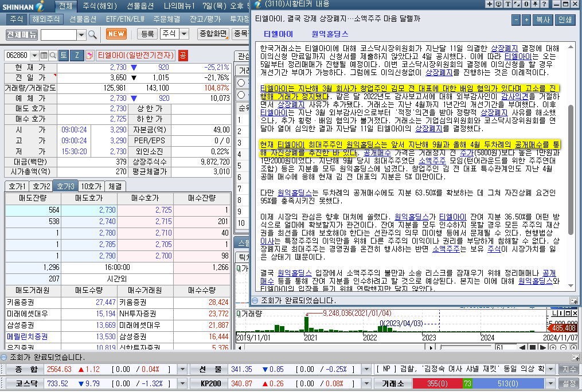Click the menu search input field
This screenshot has width=582, height=392.
(58, 35)
